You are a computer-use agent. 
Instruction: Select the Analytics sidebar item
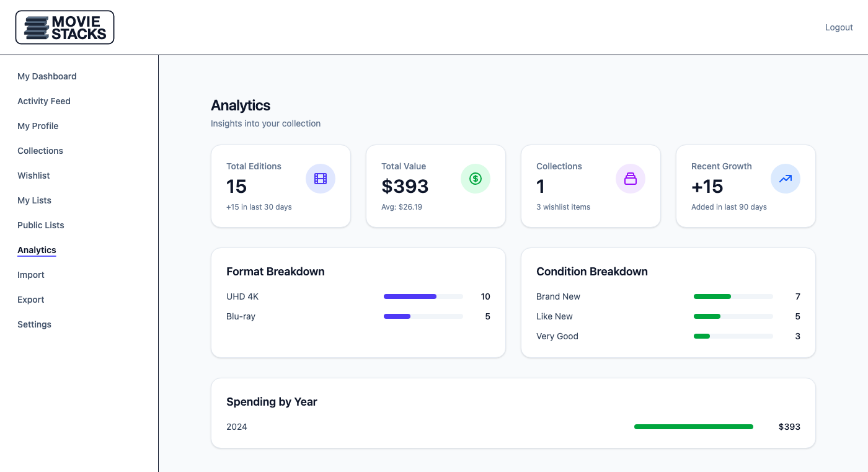pyautogui.click(x=37, y=250)
